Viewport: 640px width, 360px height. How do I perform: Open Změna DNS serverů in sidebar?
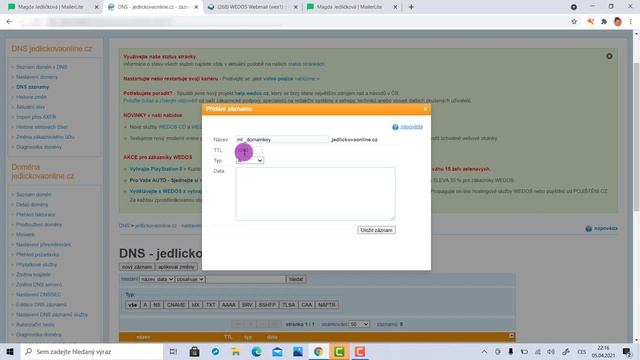[x=39, y=284]
